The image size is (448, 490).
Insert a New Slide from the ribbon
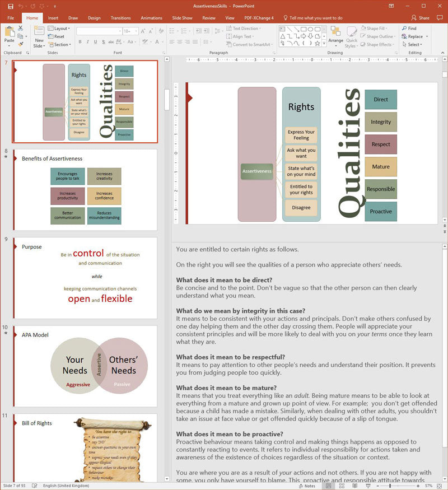pyautogui.click(x=39, y=37)
